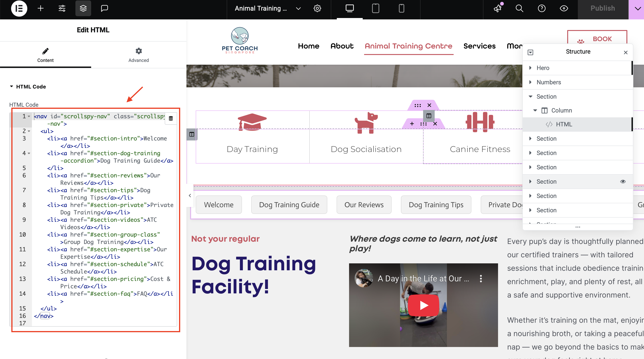
Task: Click the Publish button
Action: click(603, 8)
